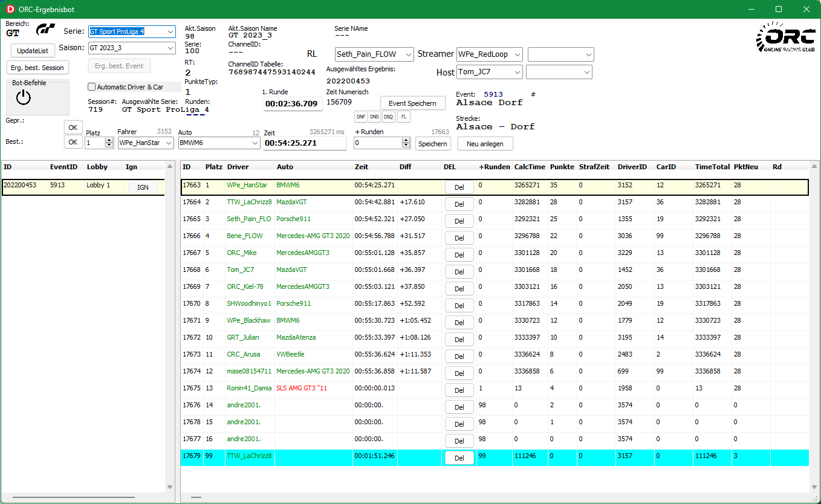
Task: Click the Zeit input field showing 00:54:25.271
Action: [x=304, y=143]
